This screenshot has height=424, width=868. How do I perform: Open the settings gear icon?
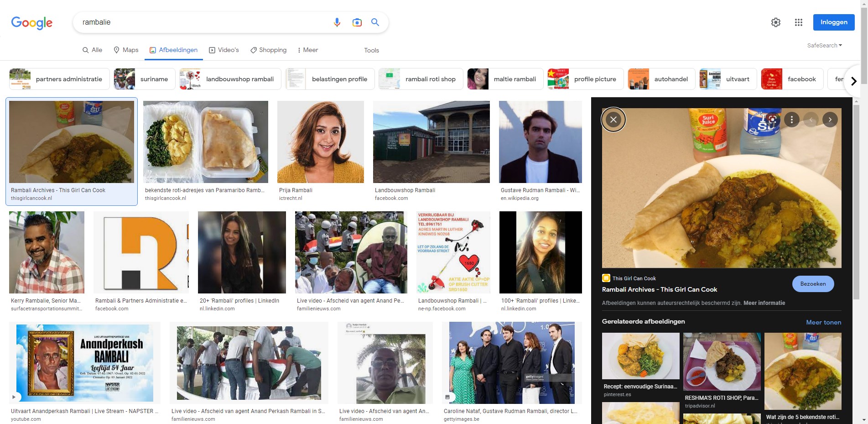tap(775, 22)
